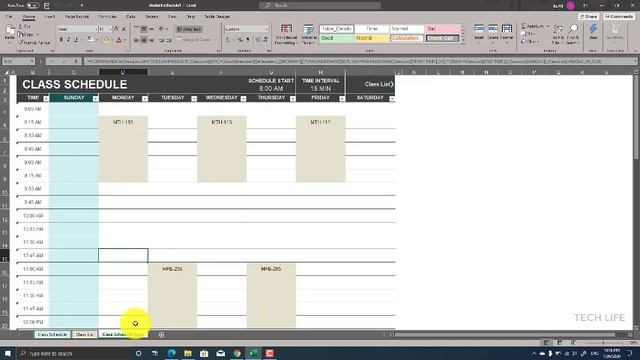Click the Share button
Screen dimensions: 640x360
click(589, 17)
